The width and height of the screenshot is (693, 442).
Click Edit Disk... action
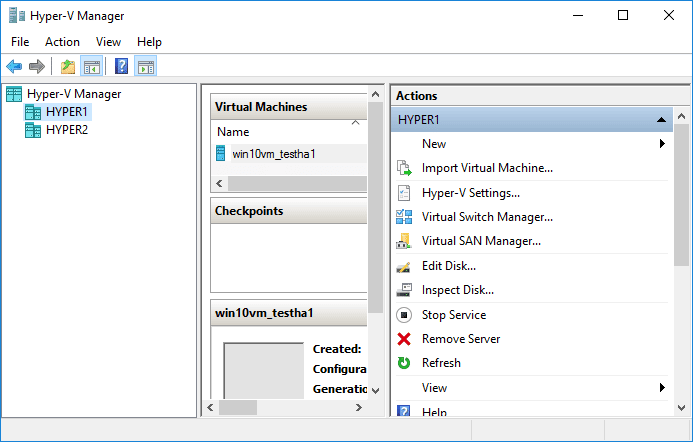coord(449,266)
